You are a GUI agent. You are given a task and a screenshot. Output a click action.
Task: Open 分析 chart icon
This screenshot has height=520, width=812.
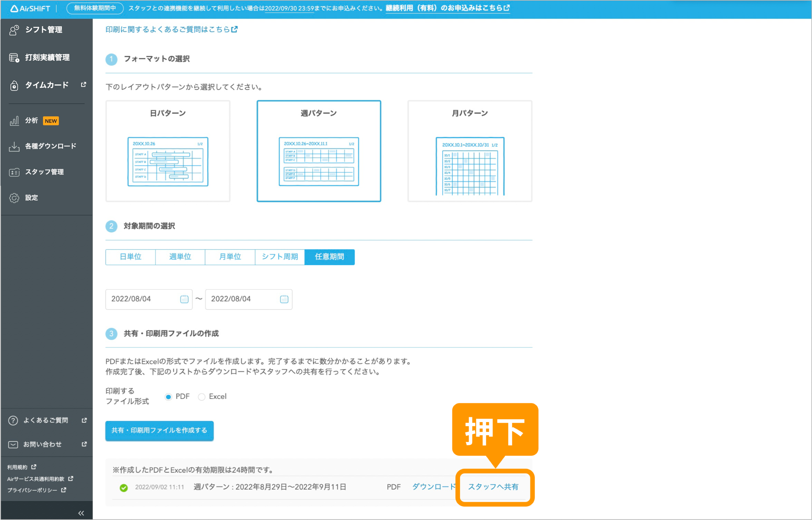[x=14, y=121]
